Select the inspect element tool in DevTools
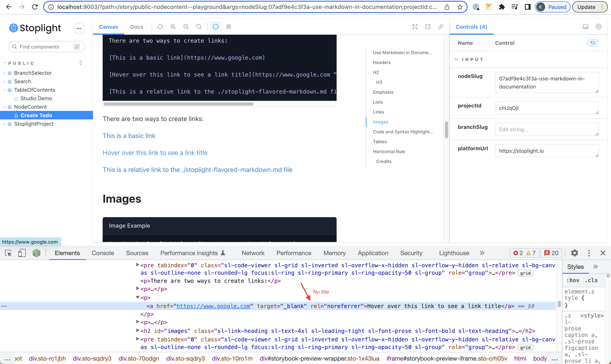The width and height of the screenshot is (611, 364). (8, 253)
